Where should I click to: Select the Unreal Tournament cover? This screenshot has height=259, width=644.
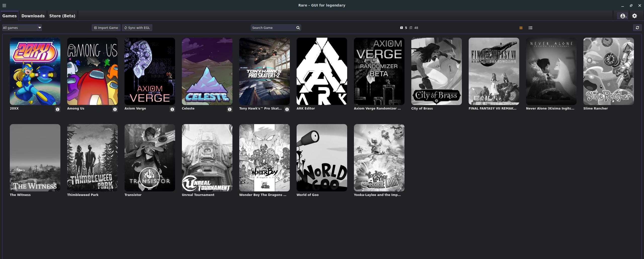coord(207,158)
